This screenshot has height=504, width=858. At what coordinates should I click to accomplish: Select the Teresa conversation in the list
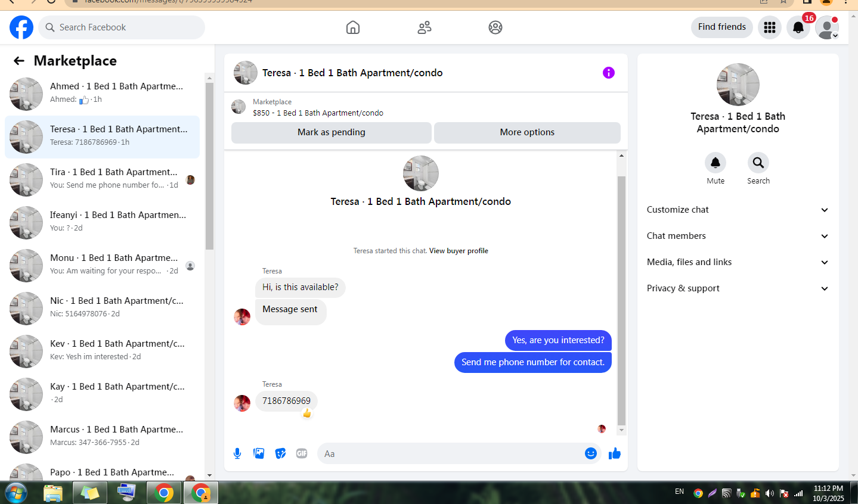102,136
